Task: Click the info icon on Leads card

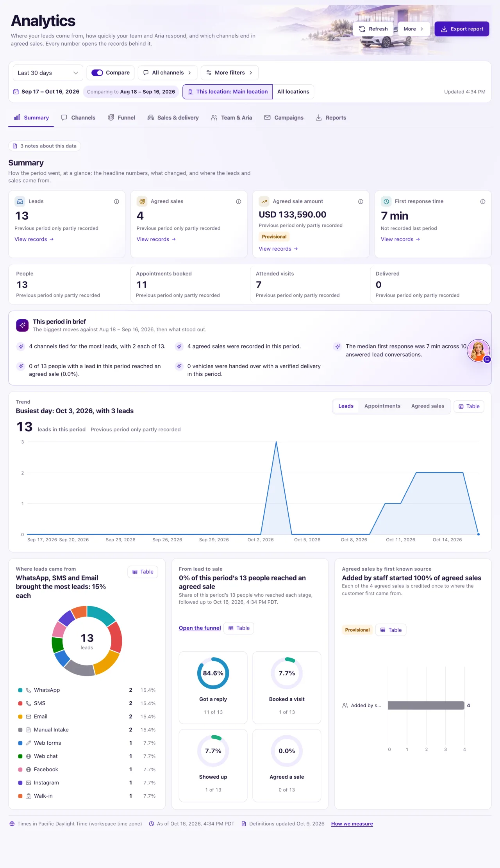Action: pos(116,202)
